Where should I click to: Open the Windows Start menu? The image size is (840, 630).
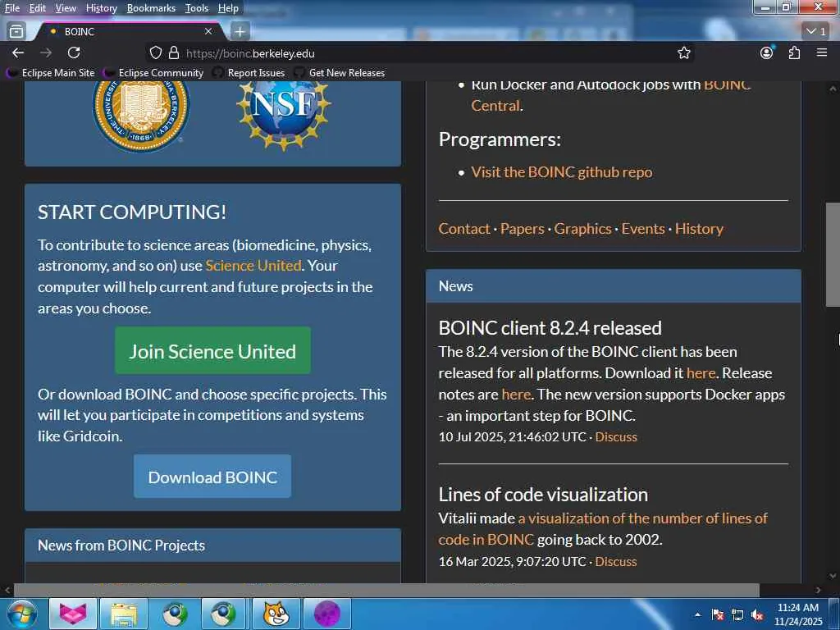(x=21, y=614)
